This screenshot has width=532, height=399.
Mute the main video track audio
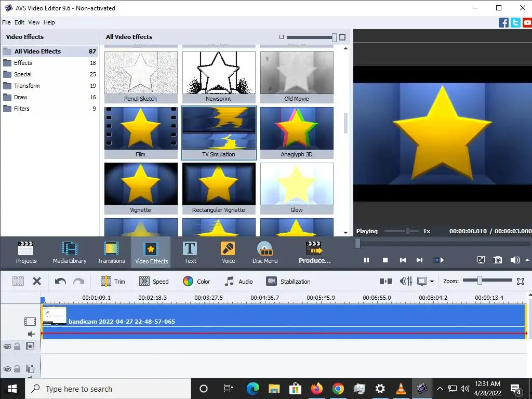pyautogui.click(x=31, y=334)
